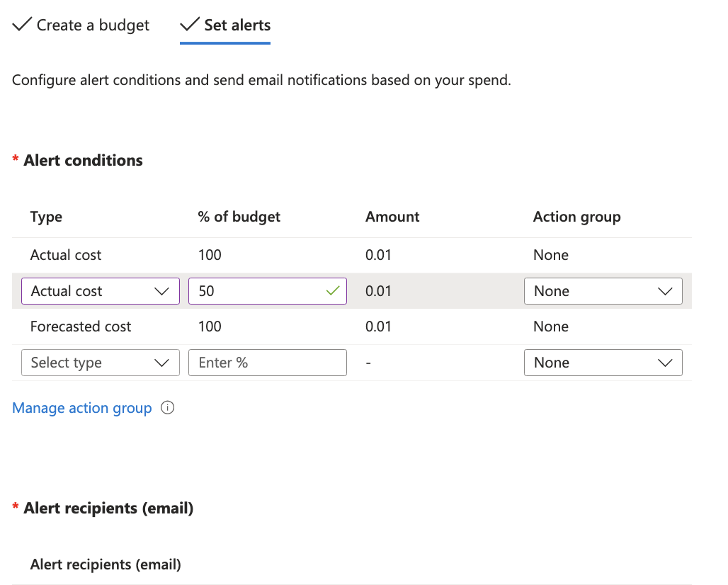Click the Enter % input field
The image size is (728, 585).
pyautogui.click(x=268, y=363)
